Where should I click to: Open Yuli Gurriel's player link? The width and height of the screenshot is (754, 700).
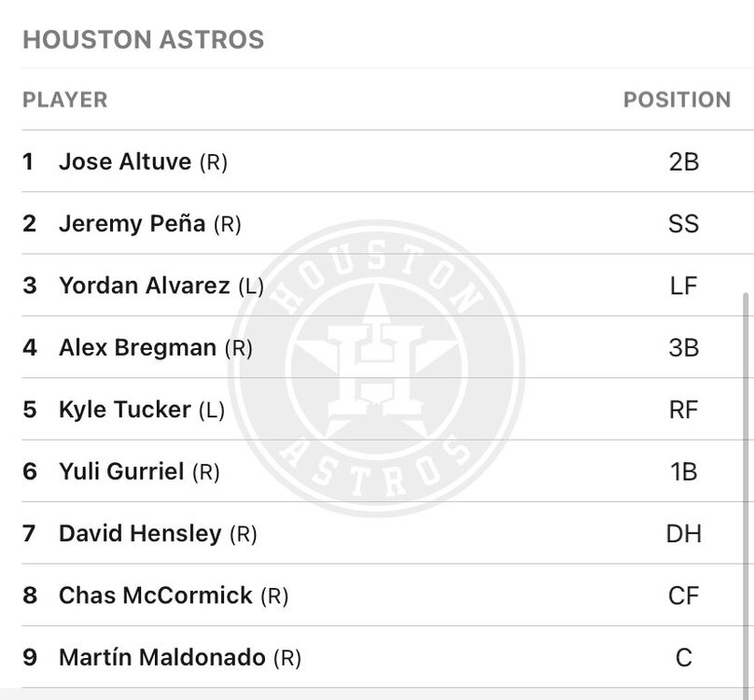(x=121, y=471)
